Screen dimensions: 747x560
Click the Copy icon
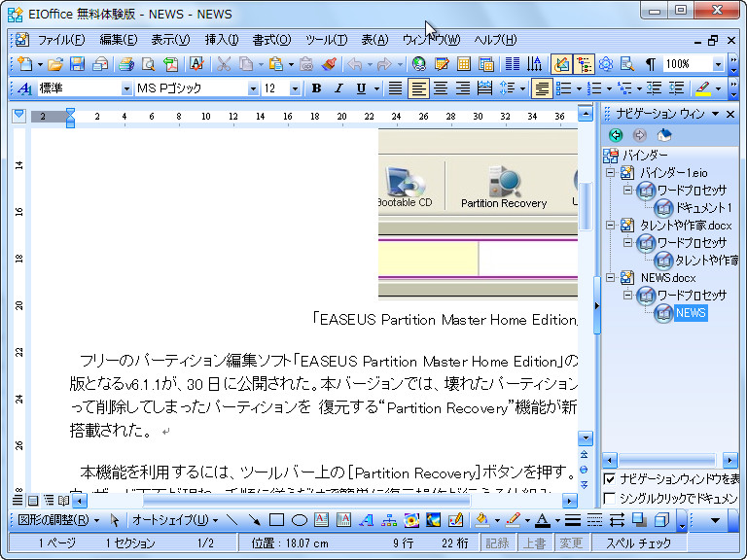246,64
